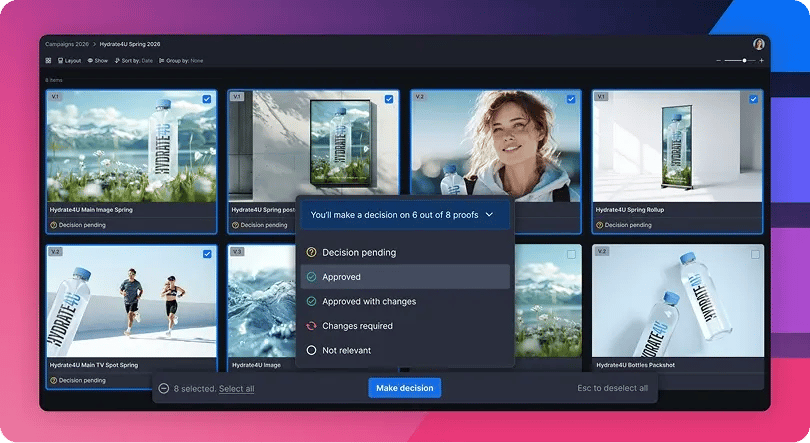Open the Layout options
Screen dimensions: 810x443
pyautogui.click(x=69, y=60)
